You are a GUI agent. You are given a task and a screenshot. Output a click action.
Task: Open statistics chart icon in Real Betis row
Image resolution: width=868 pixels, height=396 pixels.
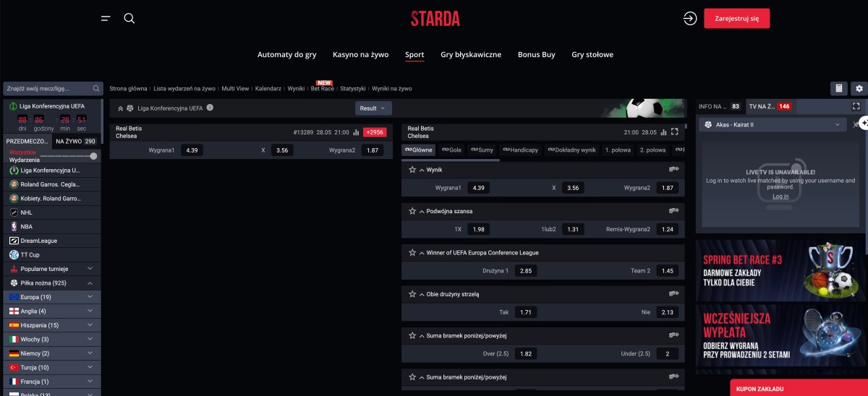pos(356,132)
